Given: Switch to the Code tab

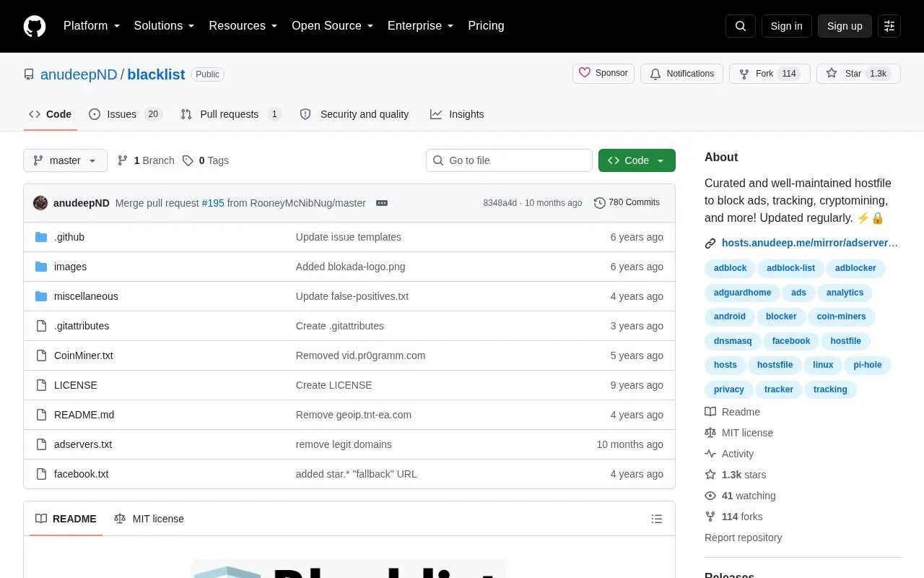Looking at the screenshot, I should [51, 114].
